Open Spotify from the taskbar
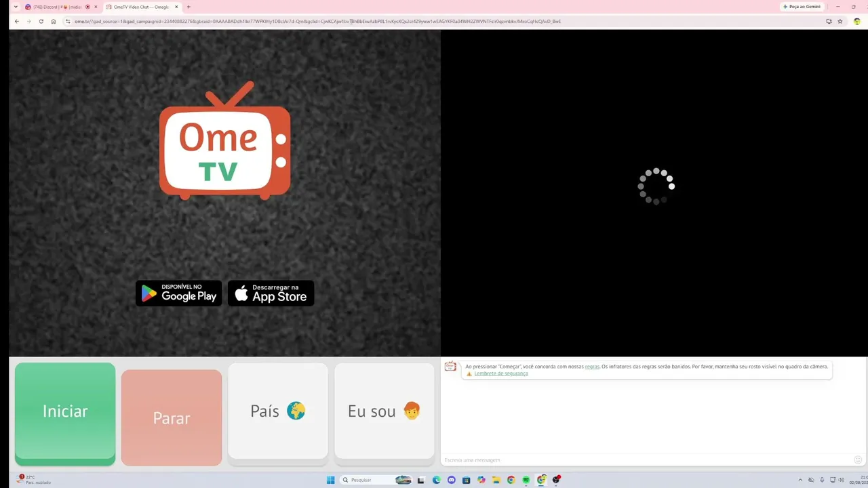The width and height of the screenshot is (868, 488). (x=526, y=480)
